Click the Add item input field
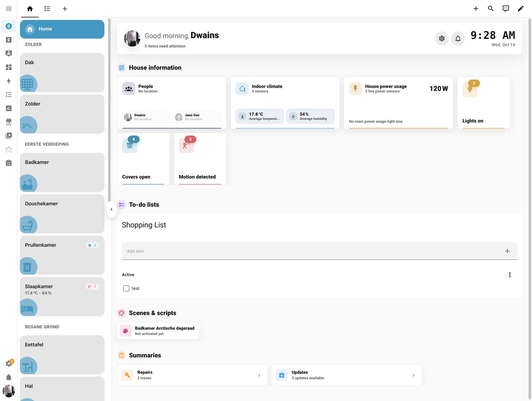This screenshot has width=532, height=401. [319, 251]
